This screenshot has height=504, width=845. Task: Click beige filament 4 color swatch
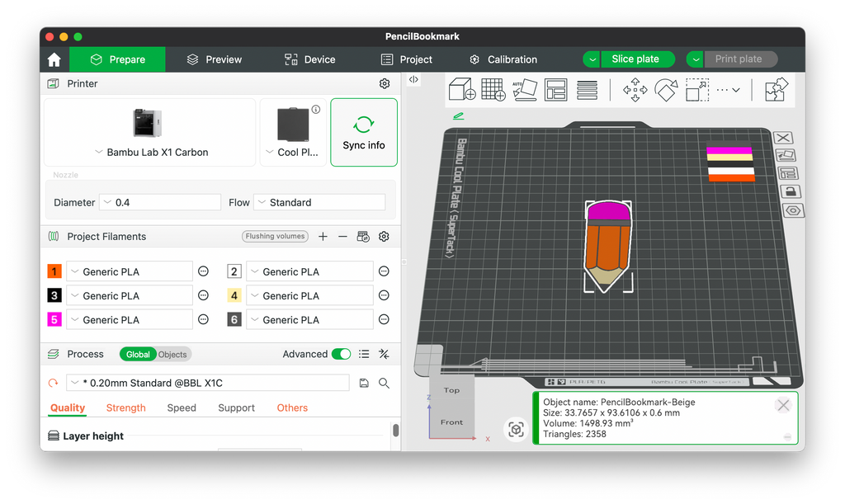tap(234, 295)
